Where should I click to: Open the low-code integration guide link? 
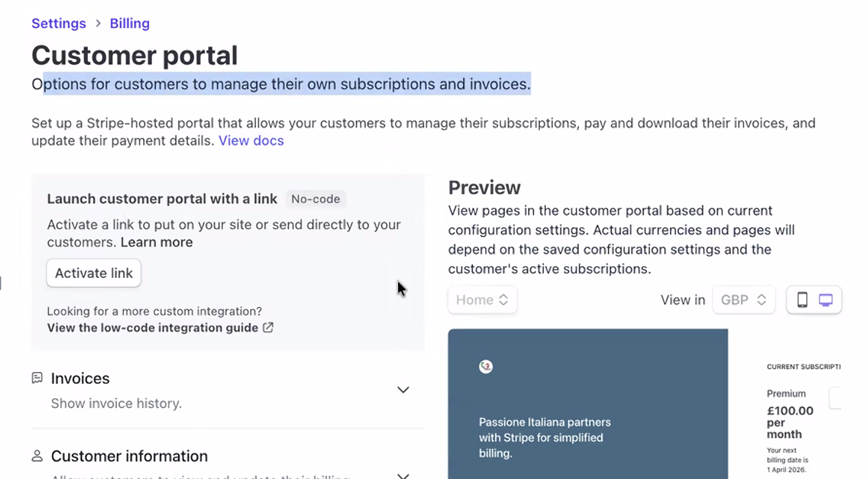pos(152,328)
